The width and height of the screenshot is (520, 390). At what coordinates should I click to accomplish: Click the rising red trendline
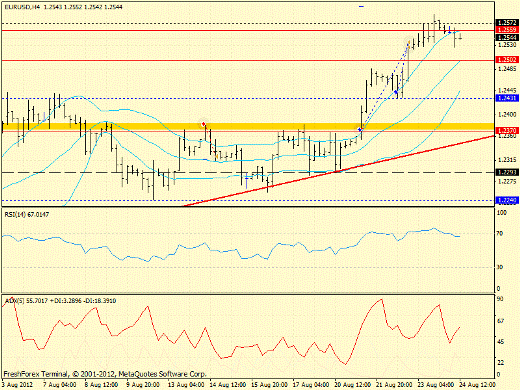[339, 171]
